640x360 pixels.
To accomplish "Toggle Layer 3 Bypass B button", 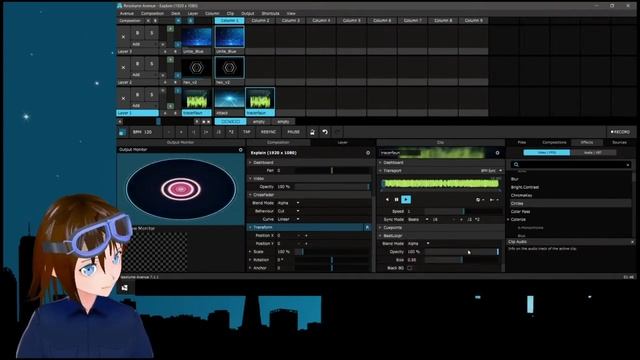I will click(x=137, y=33).
